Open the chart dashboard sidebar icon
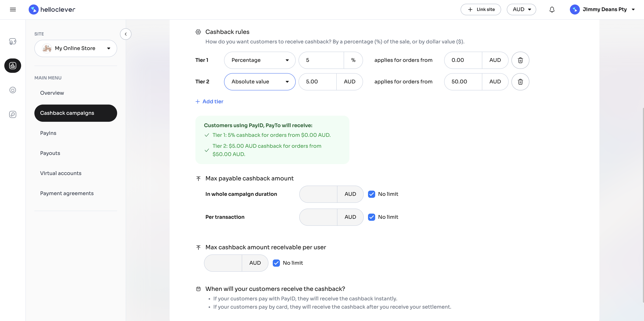The height and width of the screenshot is (321, 644). pos(13,66)
